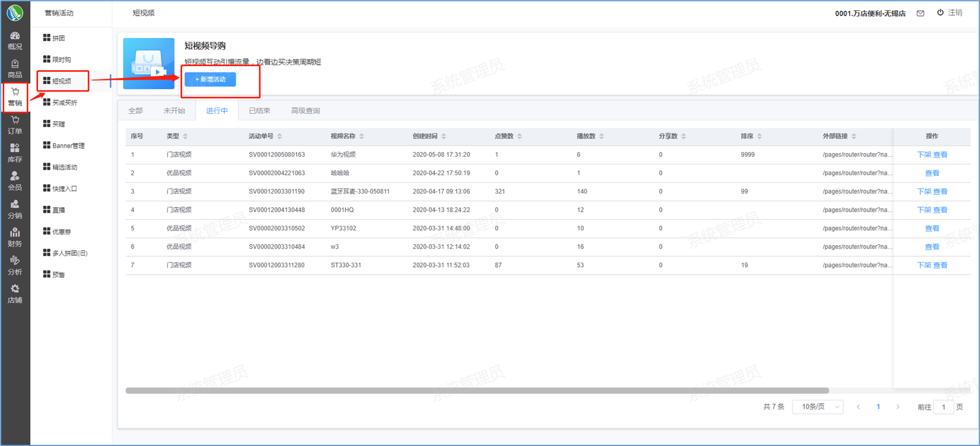
Task: Click the 注销 logout power icon
Action: click(x=940, y=12)
